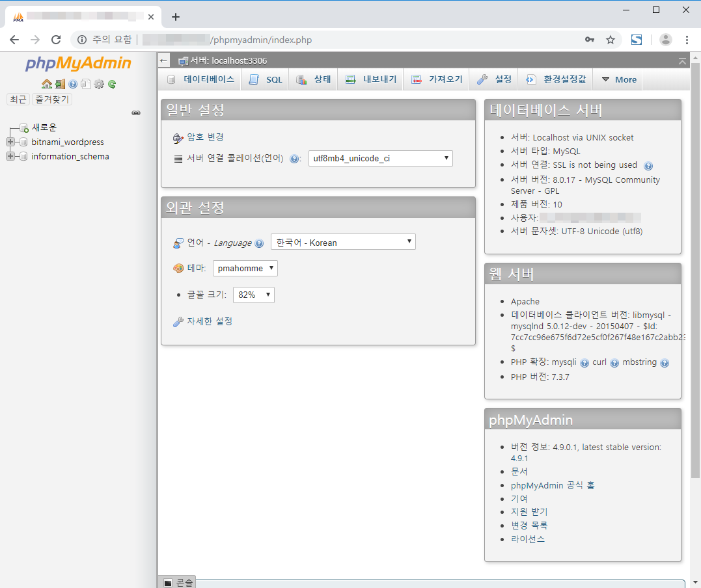The width and height of the screenshot is (701, 588).
Task: Click the Chrome user profile avatar icon
Action: tap(665, 40)
